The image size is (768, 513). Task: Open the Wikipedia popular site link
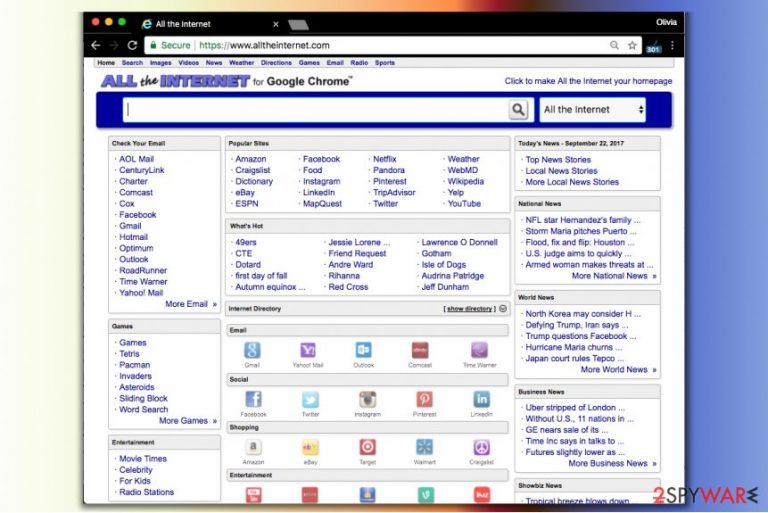point(465,181)
